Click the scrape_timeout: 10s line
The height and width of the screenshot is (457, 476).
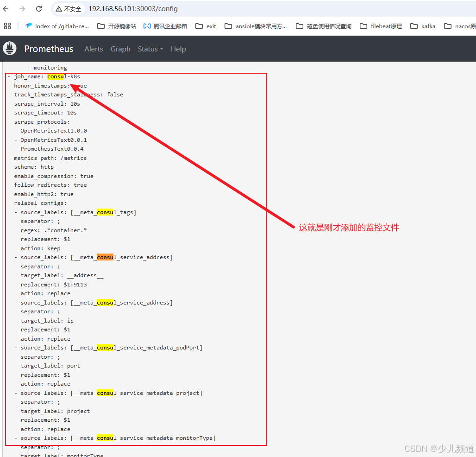[45, 113]
